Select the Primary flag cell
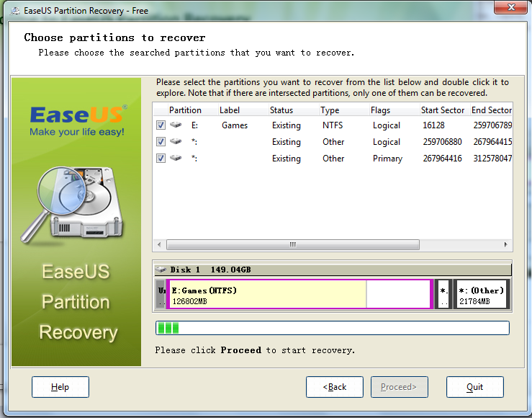Viewport: 532px width, 418px height. pyautogui.click(x=387, y=159)
